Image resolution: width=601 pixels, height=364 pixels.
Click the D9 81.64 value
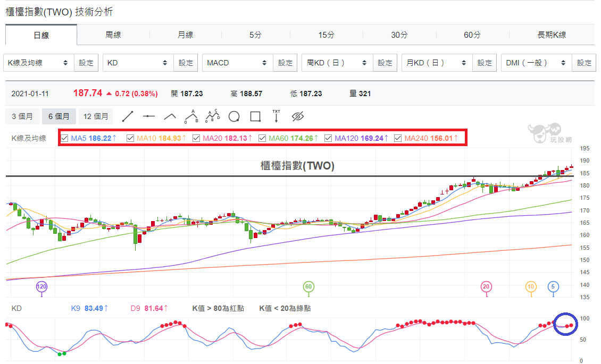pos(149,308)
